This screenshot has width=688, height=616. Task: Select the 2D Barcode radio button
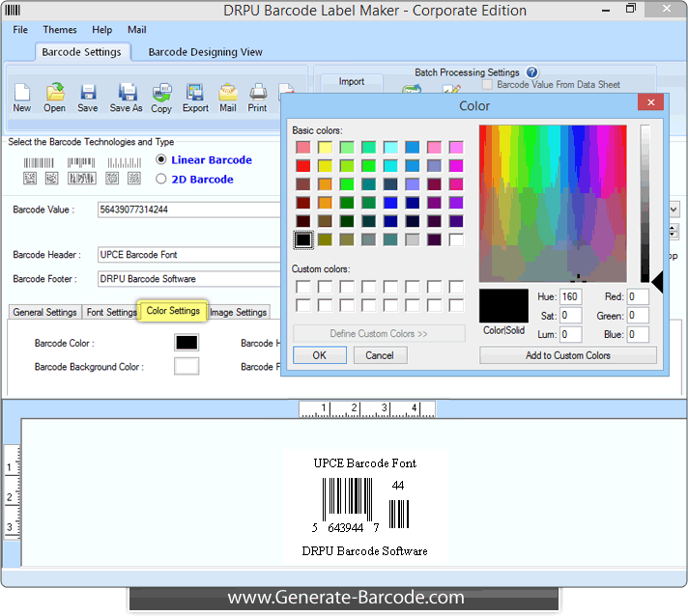tap(161, 179)
